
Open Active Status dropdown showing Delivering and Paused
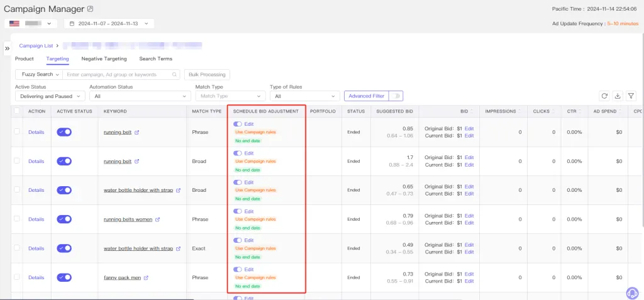(x=50, y=96)
